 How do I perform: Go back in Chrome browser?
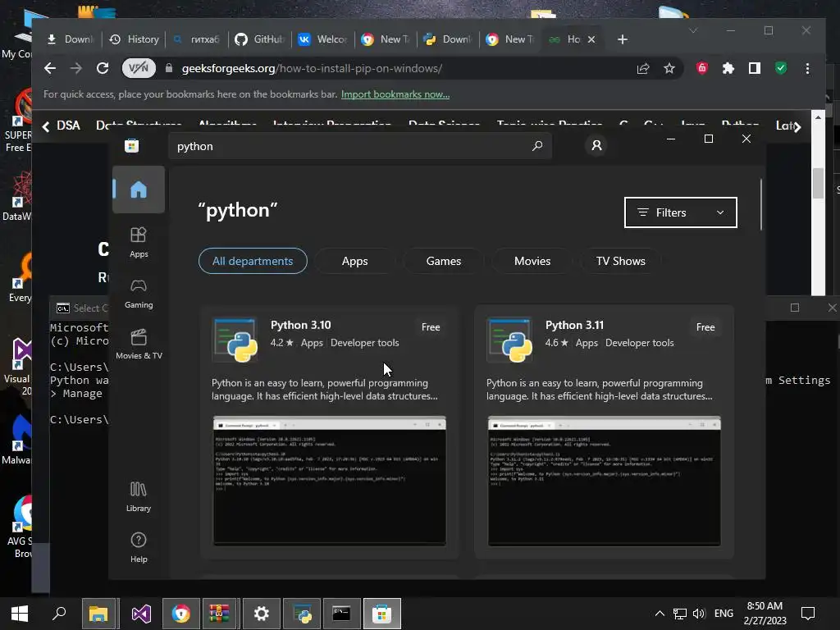(x=50, y=68)
